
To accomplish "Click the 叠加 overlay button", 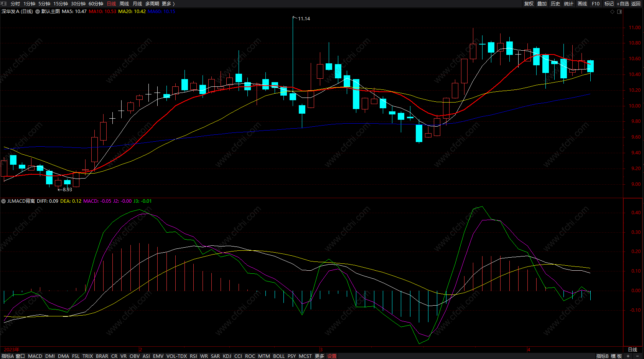I will (542, 4).
